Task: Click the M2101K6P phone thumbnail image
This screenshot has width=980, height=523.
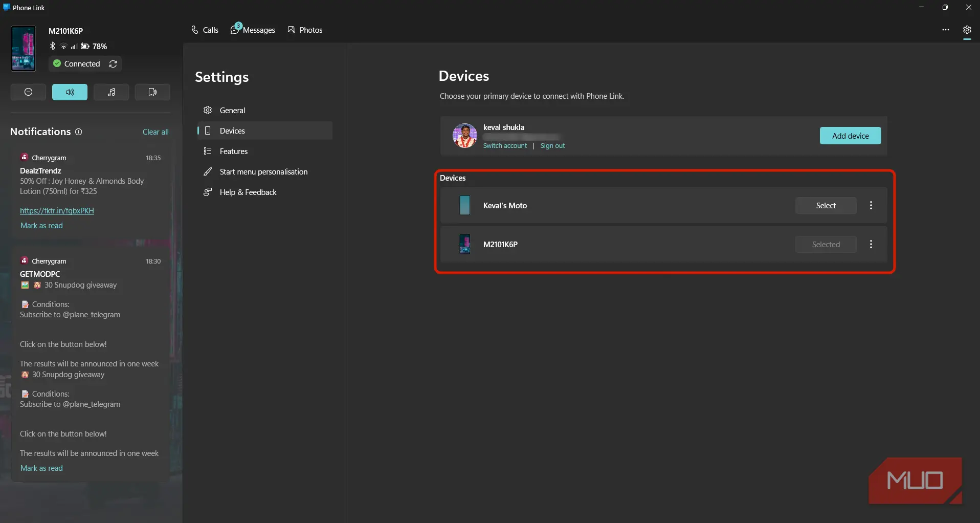Action: (x=23, y=49)
